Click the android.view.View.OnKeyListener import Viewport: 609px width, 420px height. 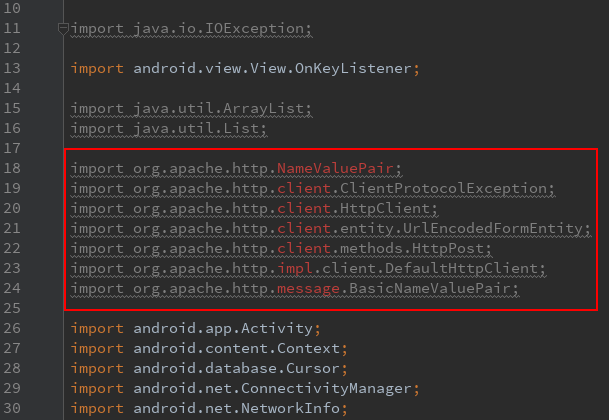point(245,69)
